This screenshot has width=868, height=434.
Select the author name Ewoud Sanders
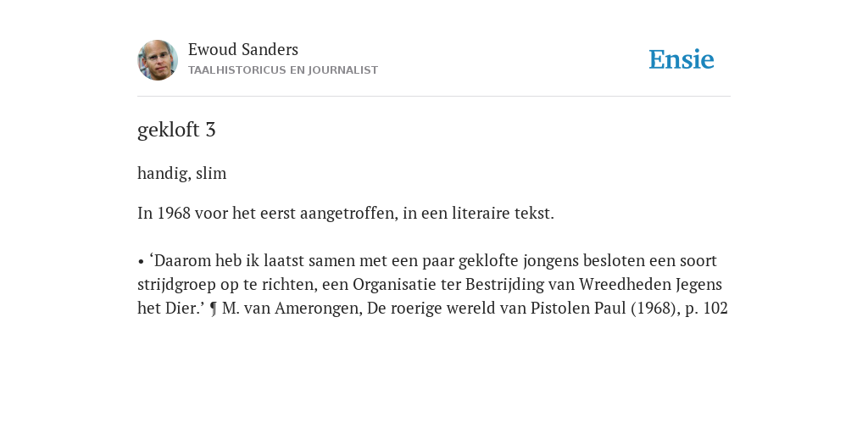point(243,50)
